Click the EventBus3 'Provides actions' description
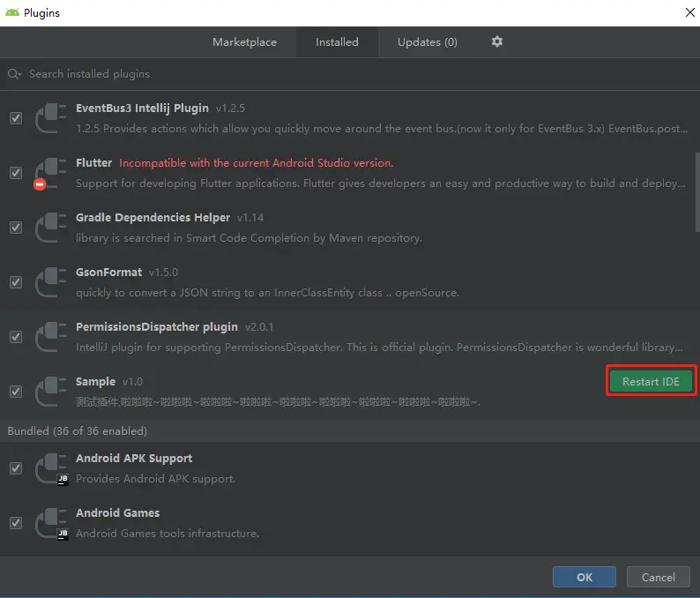The image size is (700, 598). [x=382, y=129]
